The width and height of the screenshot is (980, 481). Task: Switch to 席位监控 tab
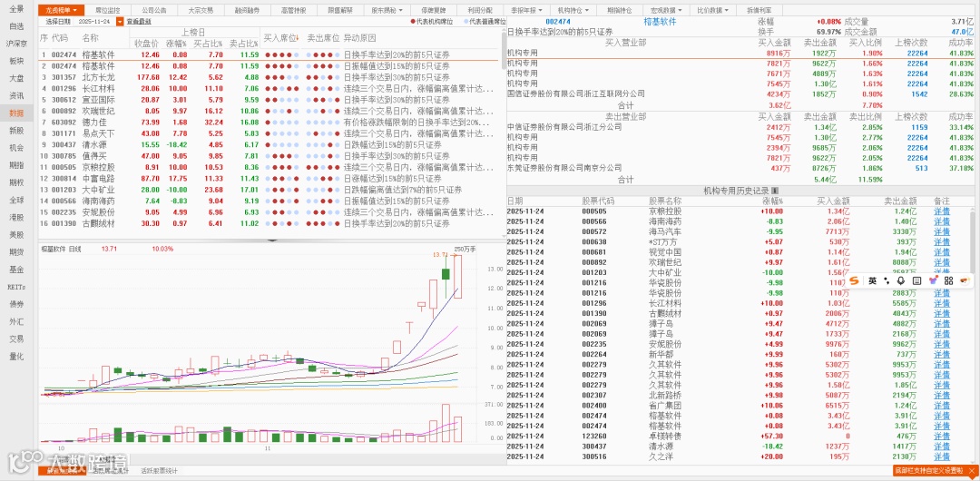click(107, 11)
